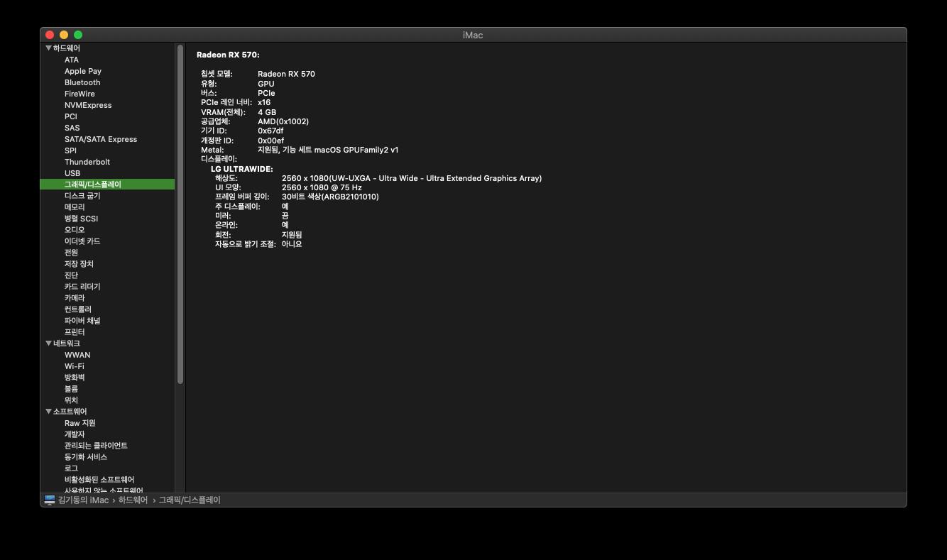Open 이더넷 카드 in the sidebar
The image size is (947, 560).
tap(82, 241)
